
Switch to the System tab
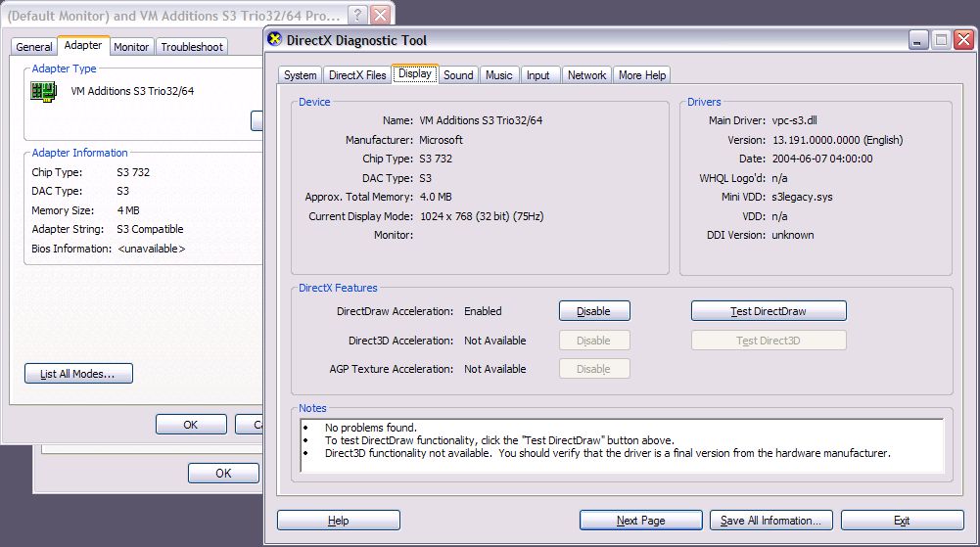(300, 75)
